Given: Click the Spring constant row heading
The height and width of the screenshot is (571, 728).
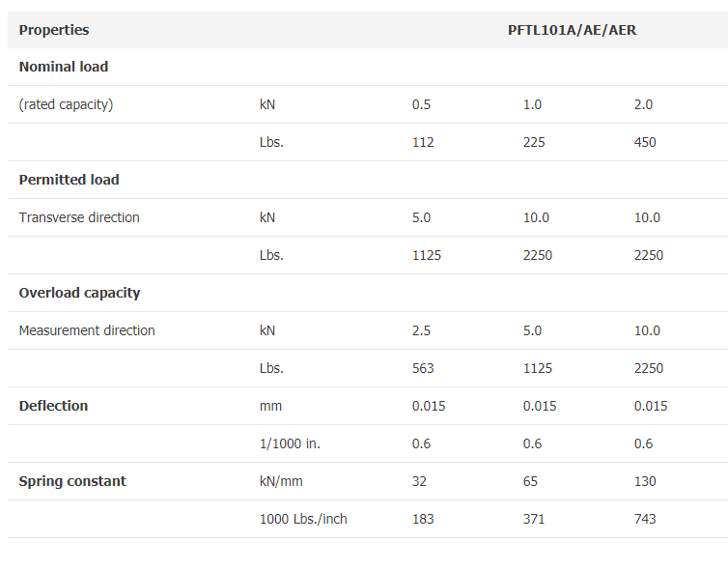Looking at the screenshot, I should (x=72, y=481).
